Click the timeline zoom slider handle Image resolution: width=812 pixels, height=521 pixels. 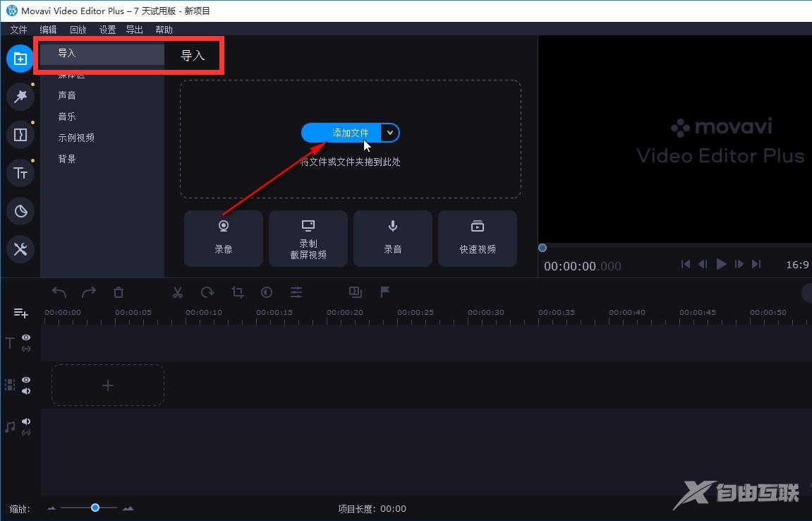click(95, 508)
